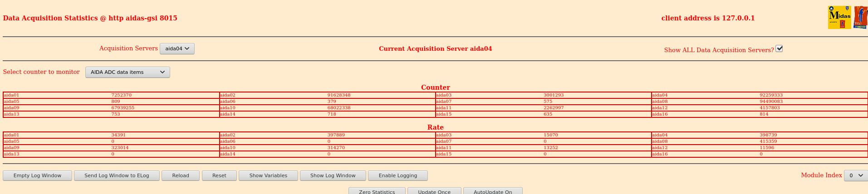Click rate value 323014 for aida09

tap(120, 148)
